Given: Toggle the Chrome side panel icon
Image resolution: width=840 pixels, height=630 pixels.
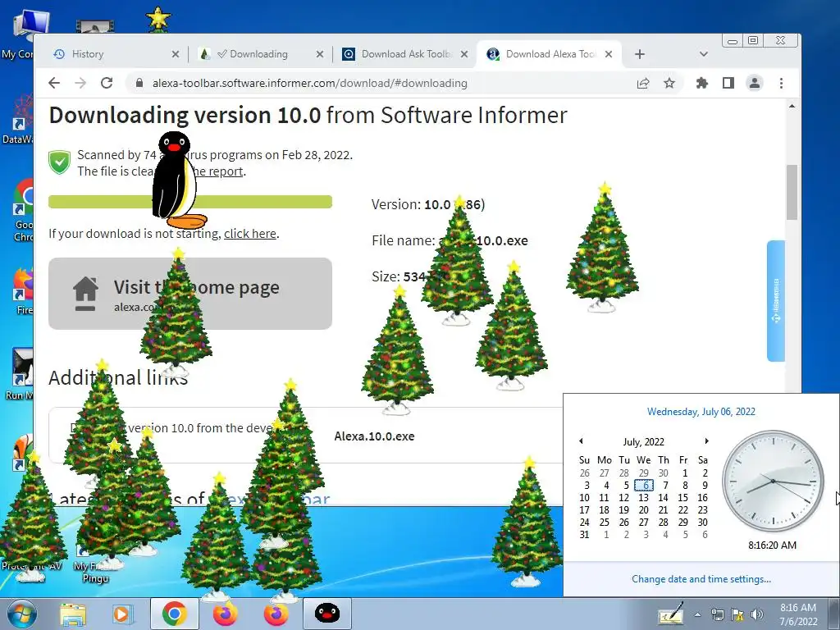Looking at the screenshot, I should 728,83.
